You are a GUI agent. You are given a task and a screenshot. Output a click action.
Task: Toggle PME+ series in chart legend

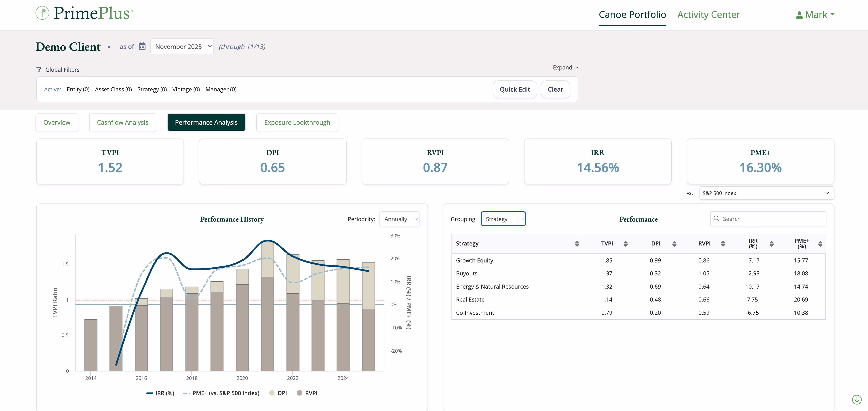tap(221, 393)
